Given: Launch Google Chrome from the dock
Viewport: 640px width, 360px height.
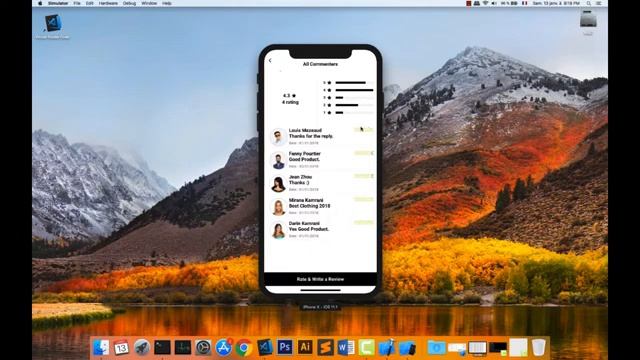Looking at the screenshot, I should 244,347.
